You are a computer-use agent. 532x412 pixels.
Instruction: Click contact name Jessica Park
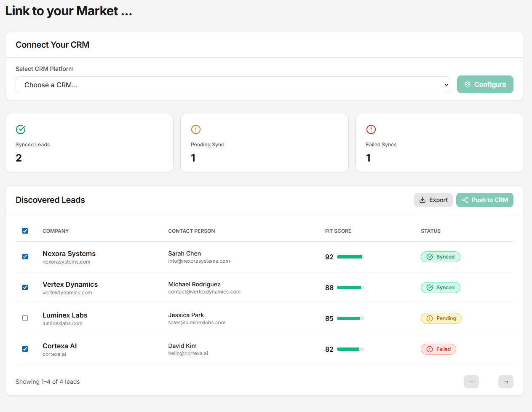point(186,315)
